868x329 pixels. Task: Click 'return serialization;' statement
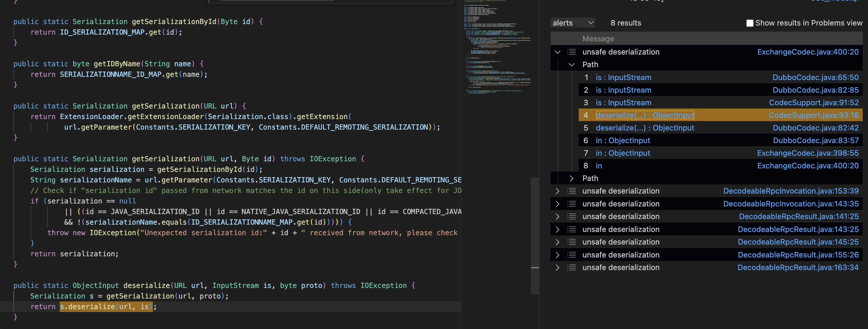[74, 254]
